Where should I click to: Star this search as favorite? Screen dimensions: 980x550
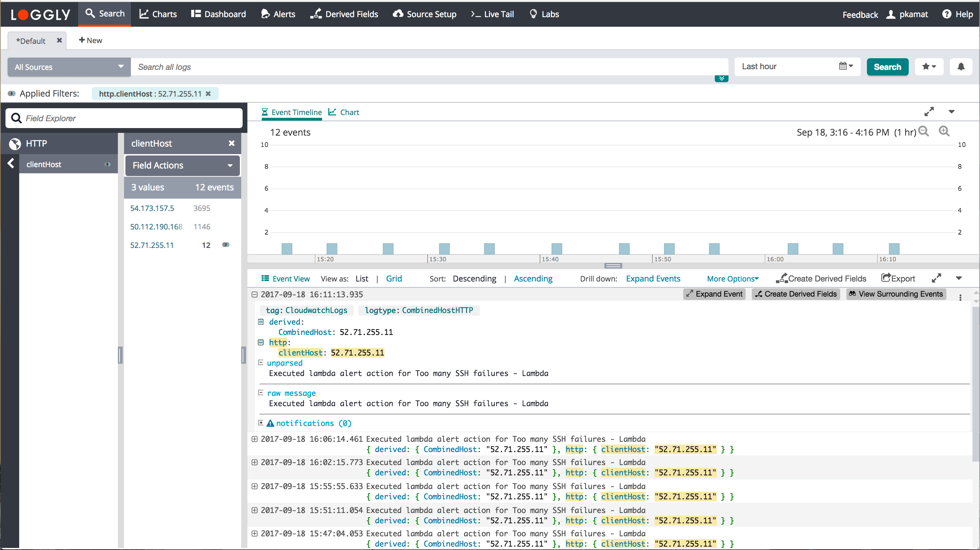point(929,66)
